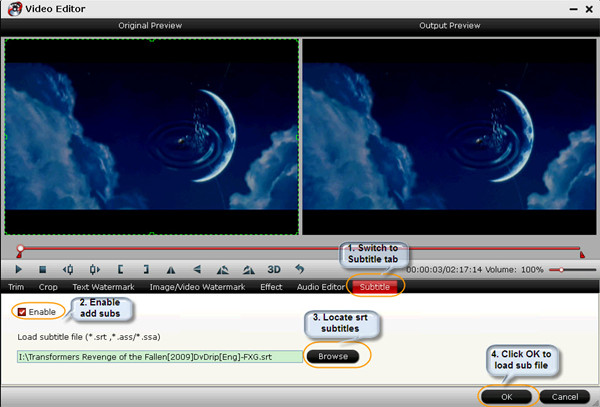Open the Text Watermark tab
This screenshot has width=600, height=407.
click(103, 287)
